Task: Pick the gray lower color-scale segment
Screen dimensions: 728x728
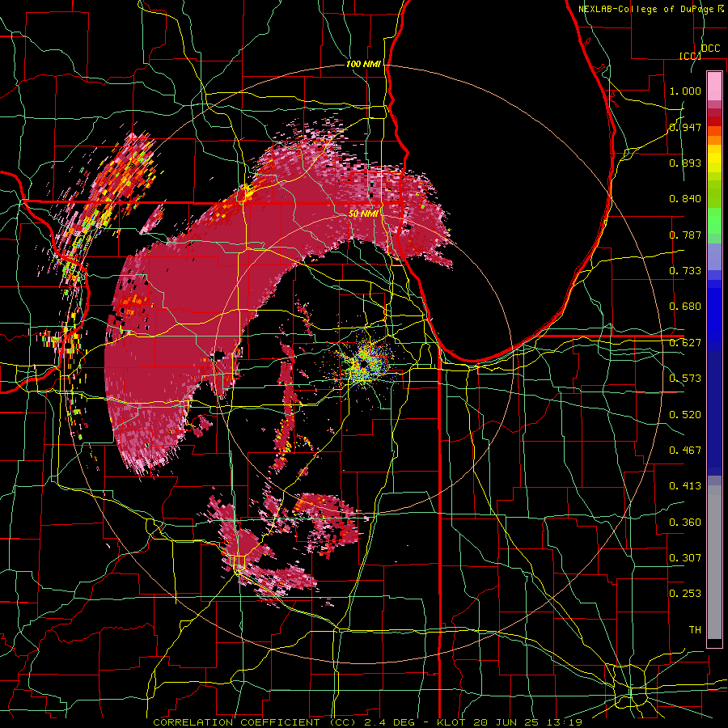Action: (714, 564)
